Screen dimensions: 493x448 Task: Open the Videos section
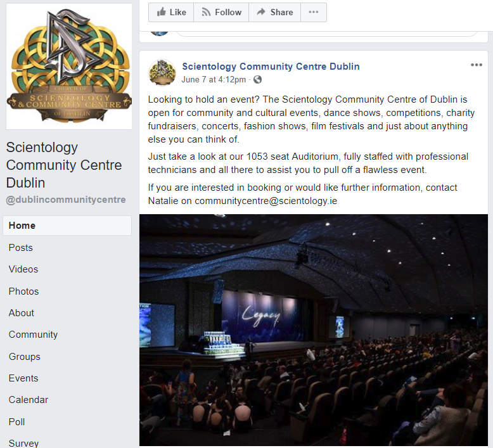[x=23, y=269]
